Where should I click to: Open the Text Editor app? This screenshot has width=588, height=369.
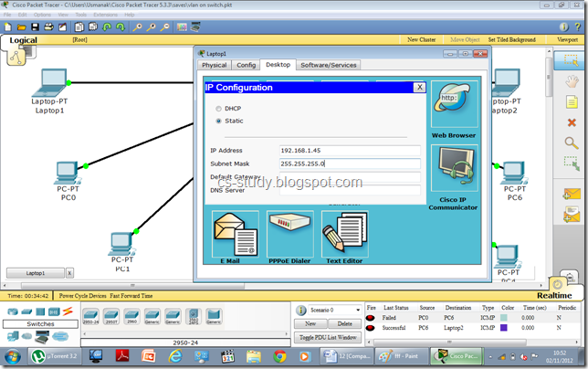tap(344, 234)
